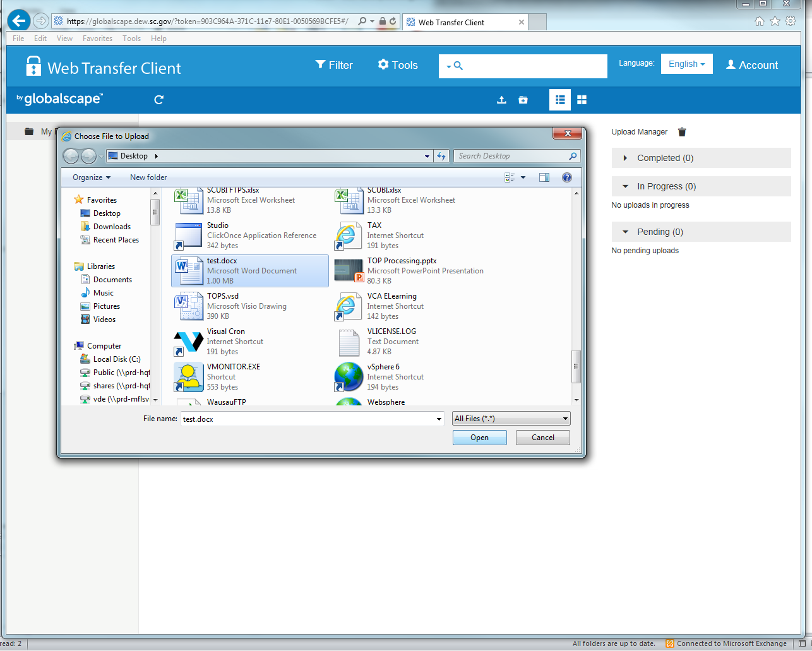Click the refresh icon beside the Globalscape logo
812x651 pixels.
(159, 100)
